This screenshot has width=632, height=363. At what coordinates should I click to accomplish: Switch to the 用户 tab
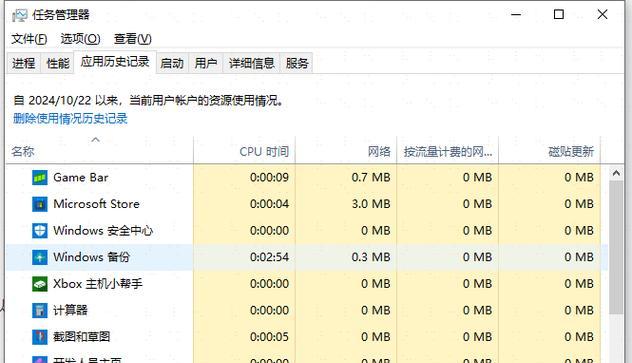point(206,63)
